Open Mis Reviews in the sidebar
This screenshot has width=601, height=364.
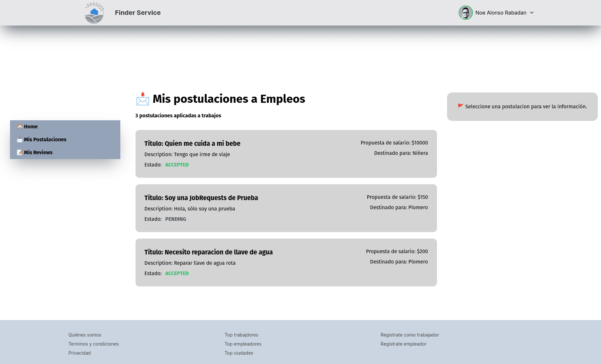(38, 152)
